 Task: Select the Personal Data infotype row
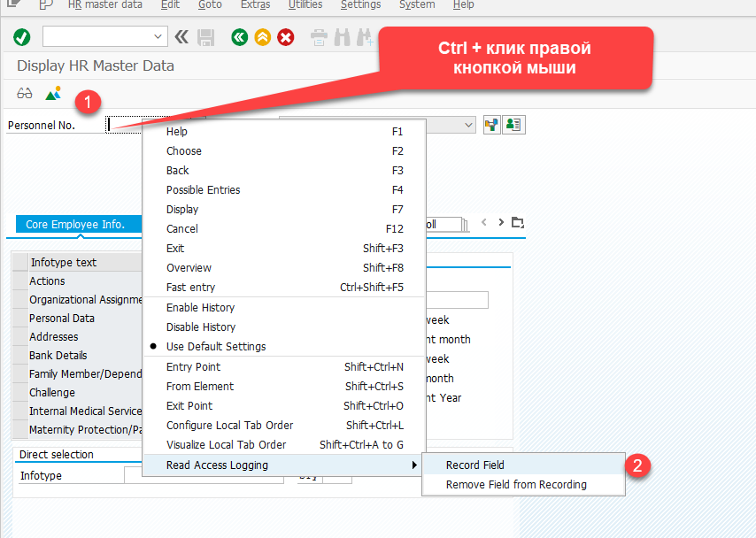(x=85, y=319)
